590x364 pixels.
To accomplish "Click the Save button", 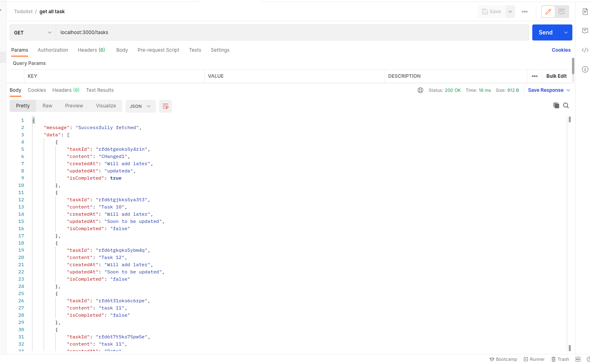I will point(491,12).
